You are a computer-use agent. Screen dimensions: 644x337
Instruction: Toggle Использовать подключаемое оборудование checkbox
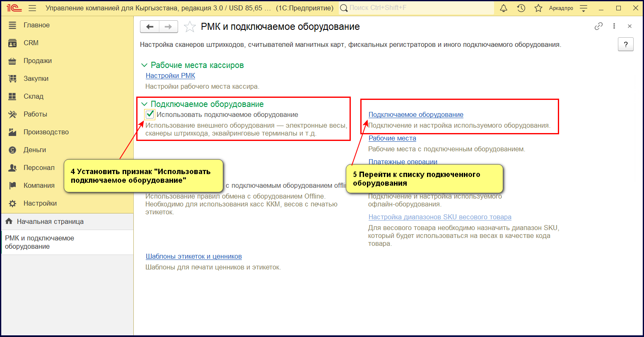click(150, 114)
